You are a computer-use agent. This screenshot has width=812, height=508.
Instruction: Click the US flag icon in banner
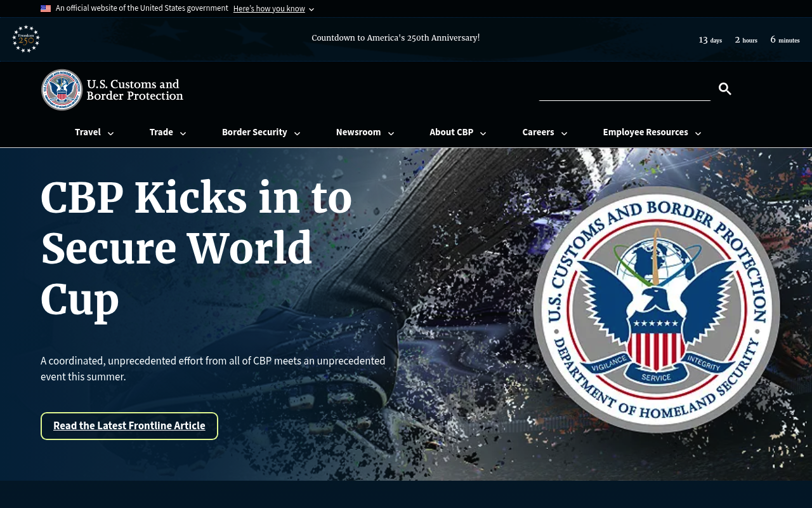(x=46, y=9)
